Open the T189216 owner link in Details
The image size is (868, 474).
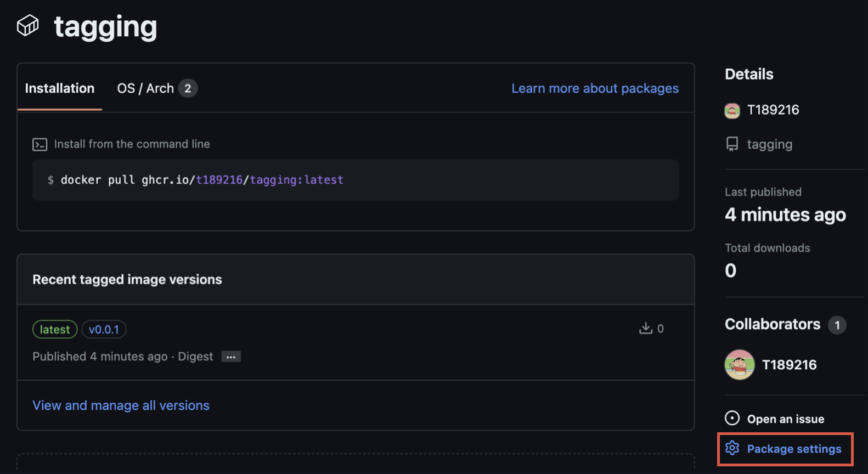coord(773,110)
